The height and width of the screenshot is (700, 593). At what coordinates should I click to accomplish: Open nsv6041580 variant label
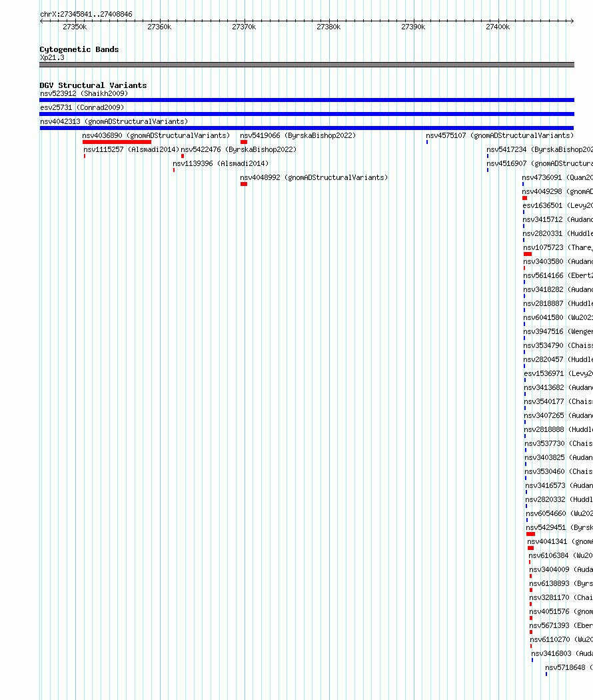tap(558, 317)
